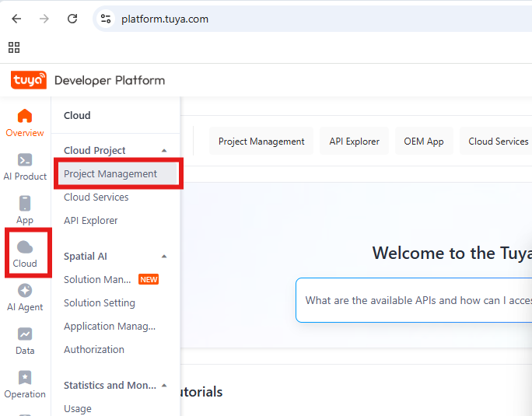Open Solution Management menu item

(x=97, y=280)
